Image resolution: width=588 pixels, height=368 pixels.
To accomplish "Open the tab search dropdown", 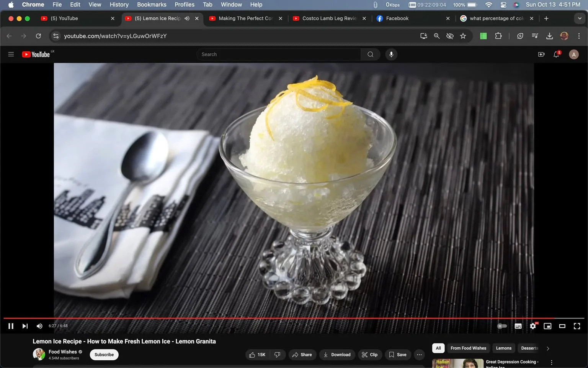I will 580,18.
